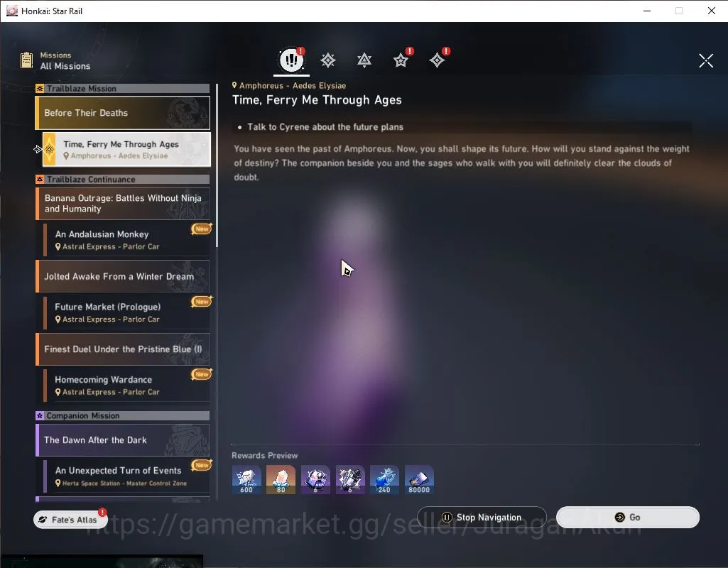The width and height of the screenshot is (728, 568).
Task: Switch to the Trailblaze Mission filter tab
Action: pyautogui.click(x=328, y=60)
